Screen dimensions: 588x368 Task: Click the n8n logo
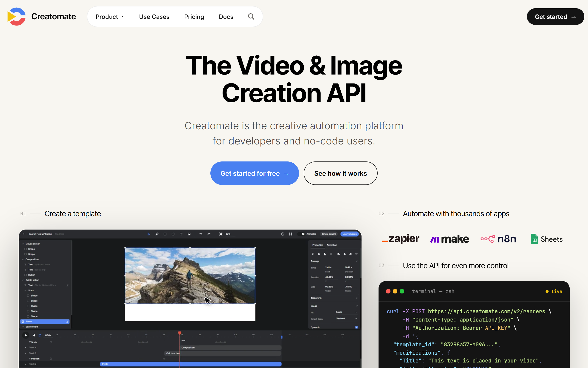[x=498, y=239]
